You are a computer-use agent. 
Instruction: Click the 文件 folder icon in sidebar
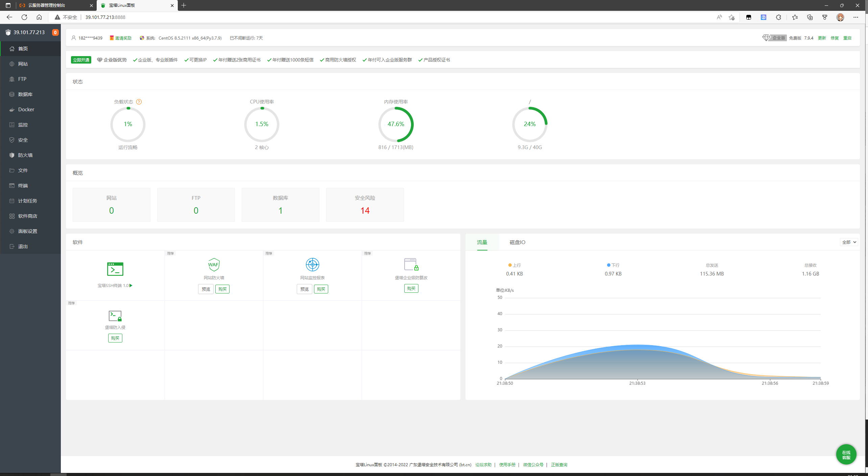coord(12,170)
